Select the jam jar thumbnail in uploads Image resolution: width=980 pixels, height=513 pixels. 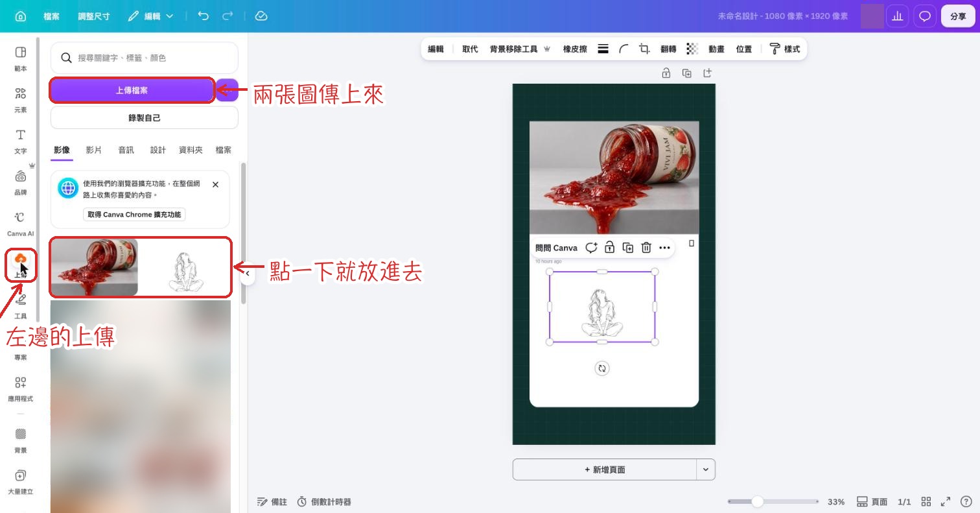pyautogui.click(x=95, y=267)
